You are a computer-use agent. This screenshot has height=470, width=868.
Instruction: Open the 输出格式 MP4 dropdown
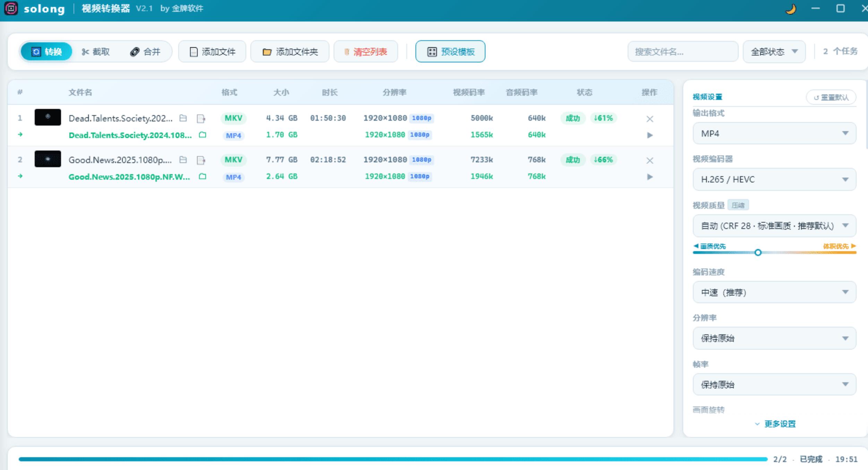pos(774,134)
